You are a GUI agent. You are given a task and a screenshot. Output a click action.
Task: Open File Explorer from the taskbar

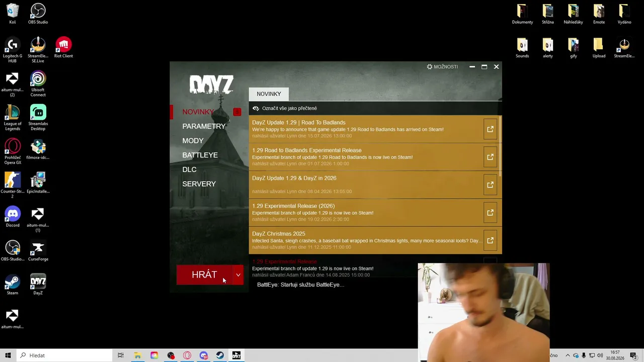click(x=137, y=355)
